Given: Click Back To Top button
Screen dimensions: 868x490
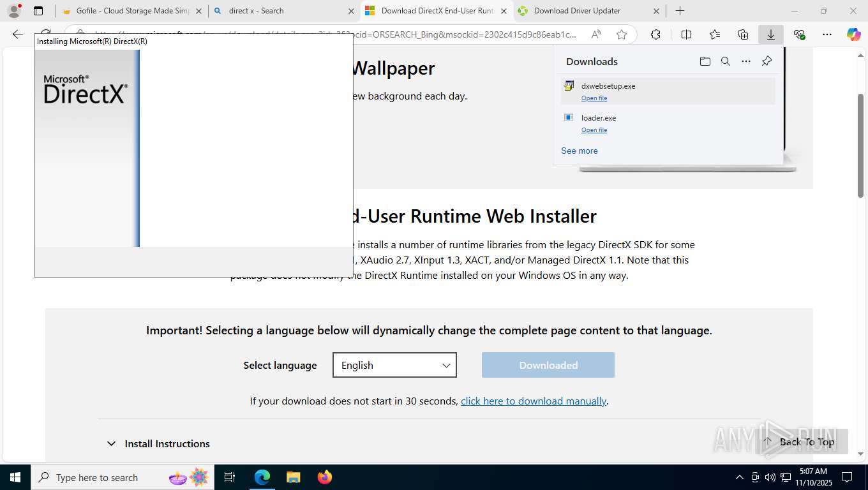Looking at the screenshot, I should pos(801,442).
